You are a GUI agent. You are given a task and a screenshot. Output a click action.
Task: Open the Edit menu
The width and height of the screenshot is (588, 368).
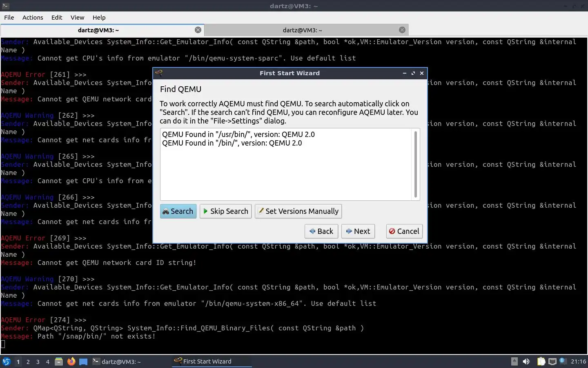57,18
